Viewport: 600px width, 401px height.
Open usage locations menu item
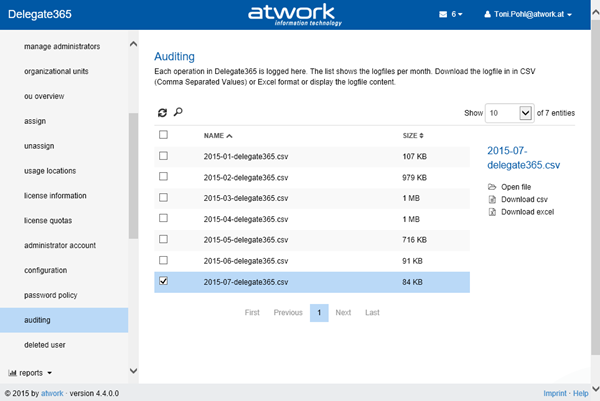(x=50, y=171)
